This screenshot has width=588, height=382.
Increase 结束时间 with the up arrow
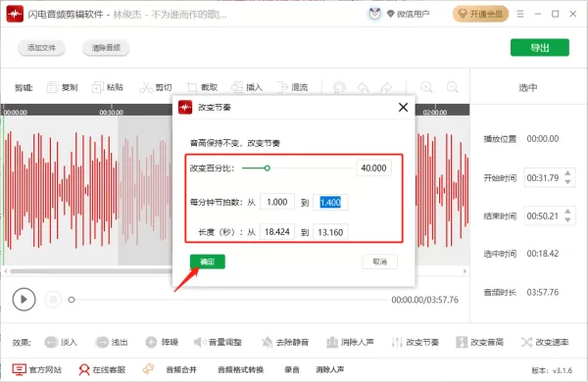567,212
